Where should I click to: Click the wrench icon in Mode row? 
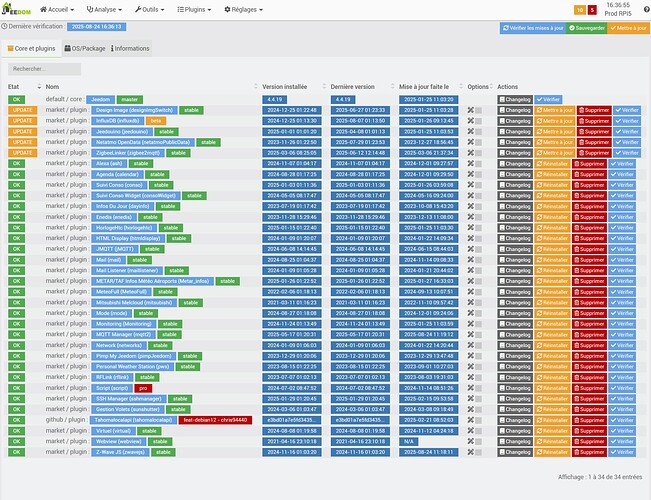pos(470,313)
